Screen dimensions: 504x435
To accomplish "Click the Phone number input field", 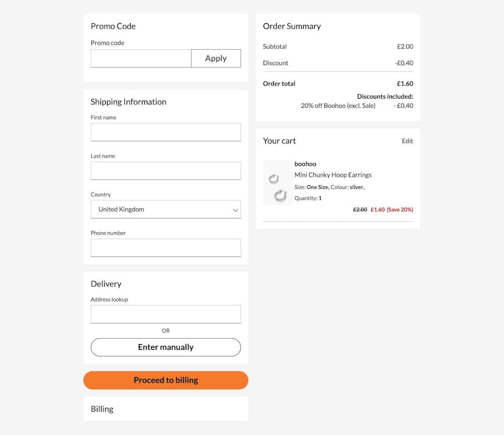I will tap(166, 247).
